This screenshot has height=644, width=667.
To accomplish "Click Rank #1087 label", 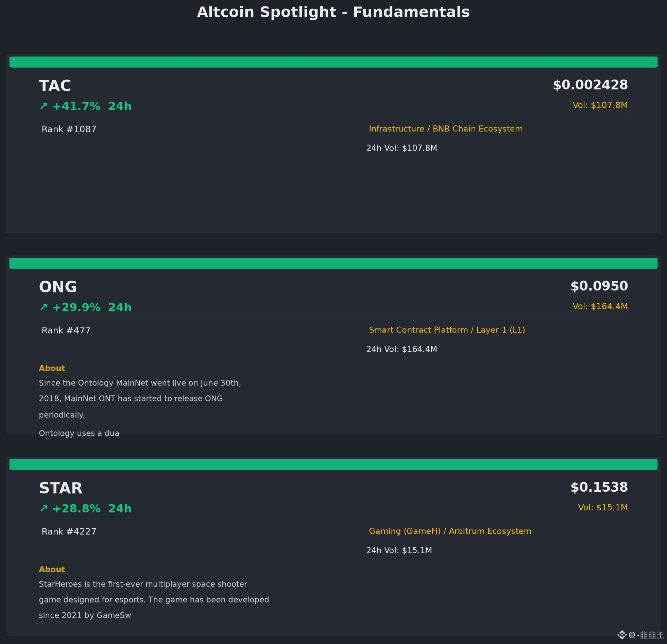I will [69, 129].
